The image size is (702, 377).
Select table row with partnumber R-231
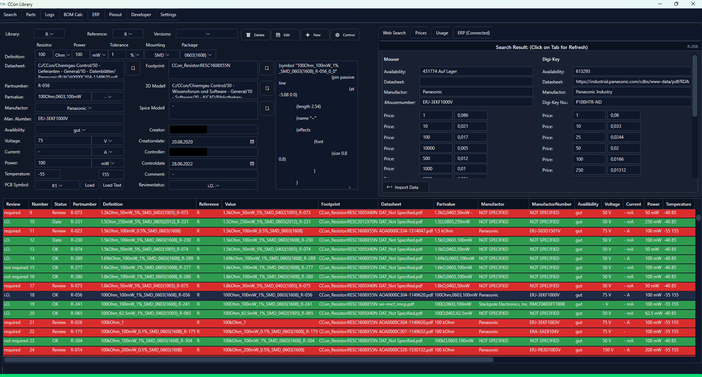pos(349,222)
